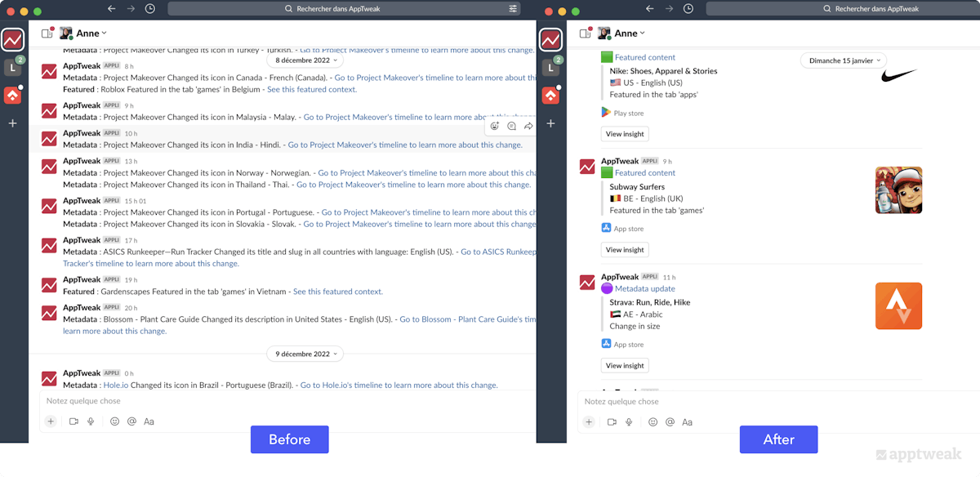View insight for the Subway Surfers feature
The width and height of the screenshot is (980, 477).
pyautogui.click(x=625, y=249)
